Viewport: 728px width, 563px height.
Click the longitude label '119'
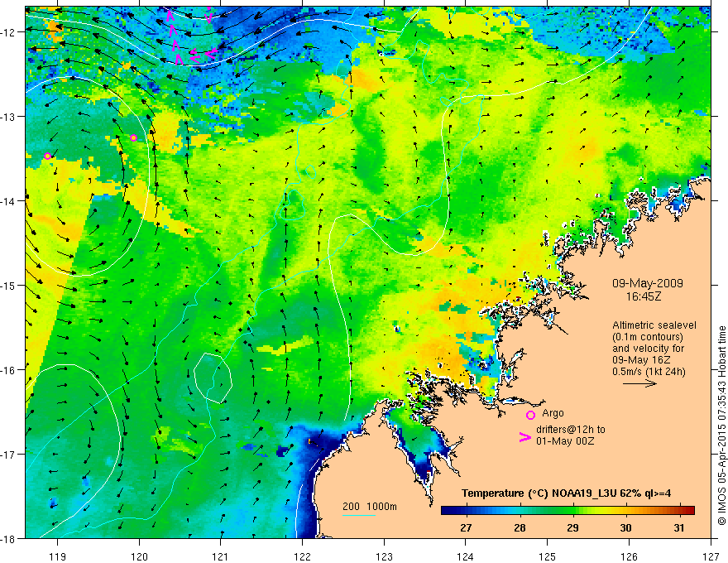click(x=58, y=557)
